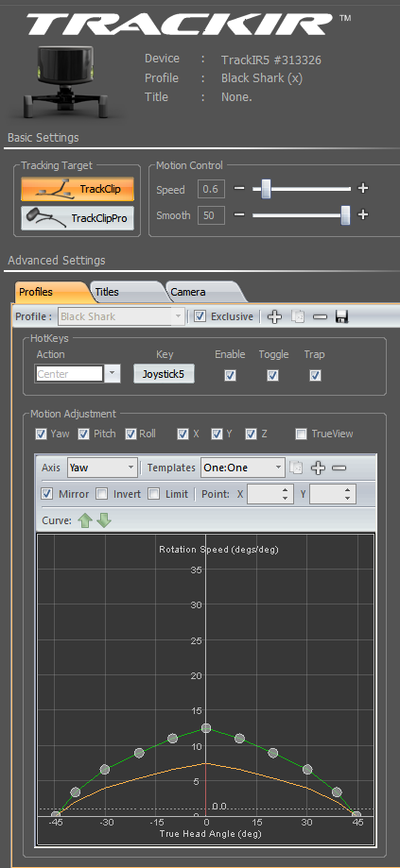400x868 pixels.
Task: Toggle the Z axis checkbox
Action: click(x=251, y=434)
